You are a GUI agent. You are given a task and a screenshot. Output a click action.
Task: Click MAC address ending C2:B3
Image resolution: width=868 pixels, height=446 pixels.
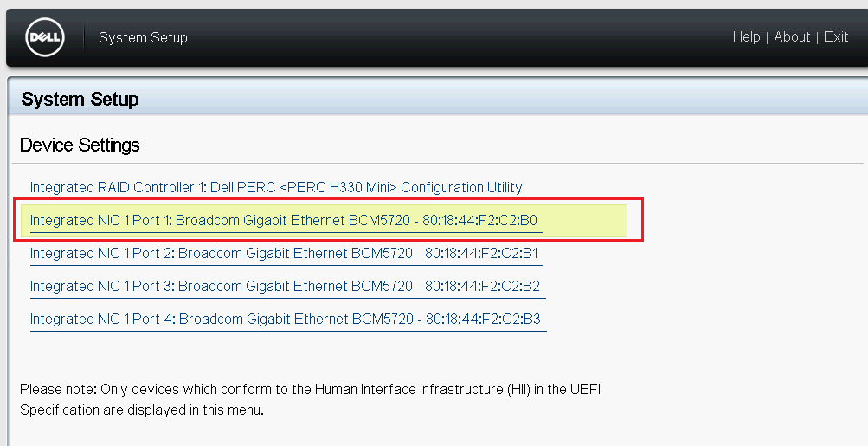pos(482,320)
